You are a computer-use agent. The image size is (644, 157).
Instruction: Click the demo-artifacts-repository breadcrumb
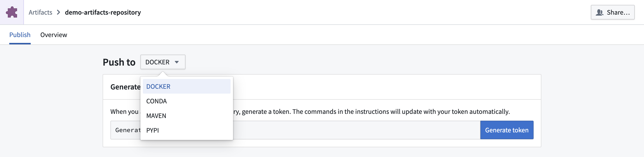pos(103,12)
